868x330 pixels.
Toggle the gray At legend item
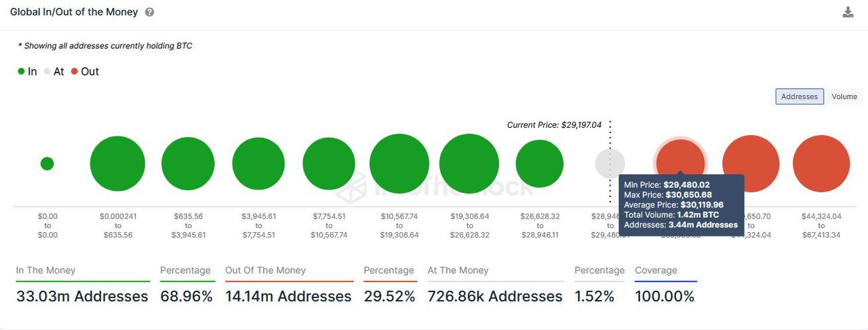(54, 71)
